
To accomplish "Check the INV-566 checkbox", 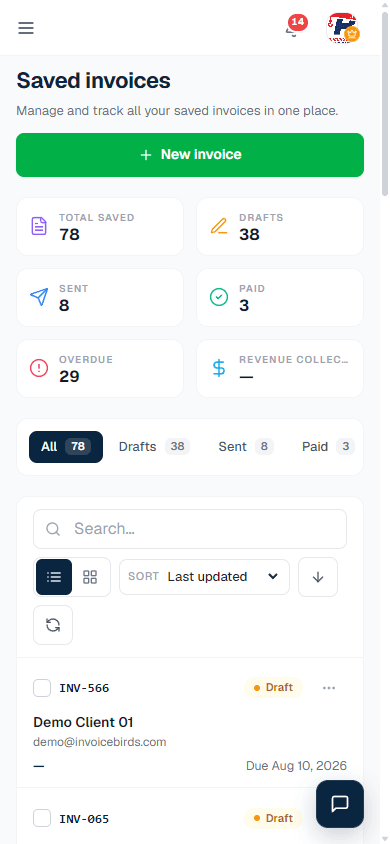I will click(x=42, y=688).
